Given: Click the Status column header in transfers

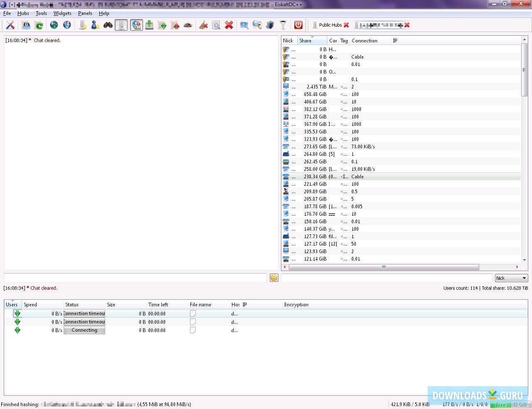Looking at the screenshot, I should [84, 305].
